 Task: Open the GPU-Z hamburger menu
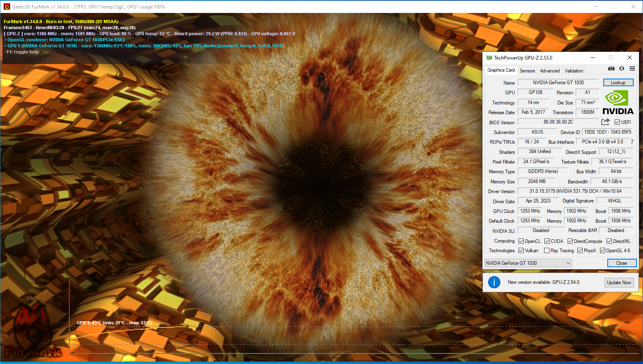pos(632,69)
